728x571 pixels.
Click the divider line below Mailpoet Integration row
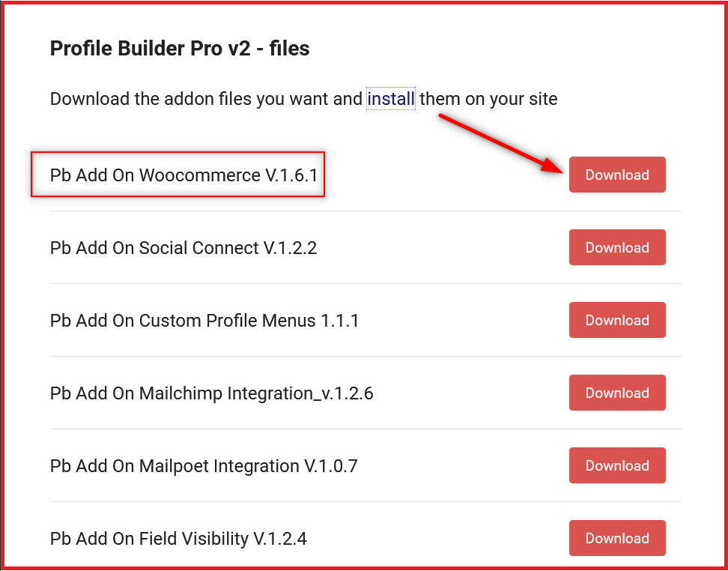pos(365,502)
